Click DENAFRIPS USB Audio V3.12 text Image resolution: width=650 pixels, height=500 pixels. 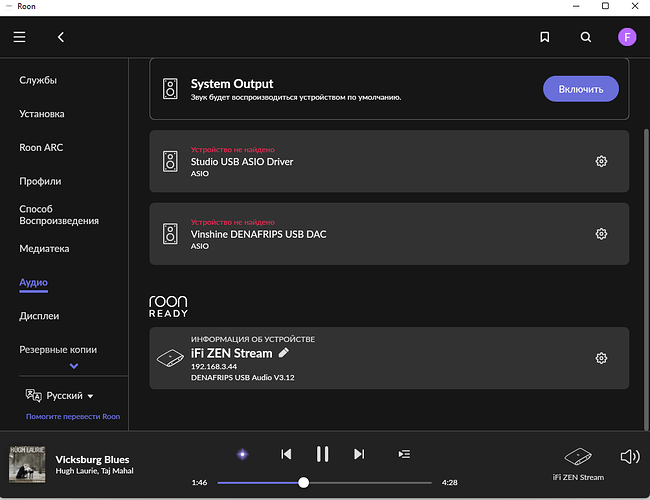pyautogui.click(x=243, y=377)
